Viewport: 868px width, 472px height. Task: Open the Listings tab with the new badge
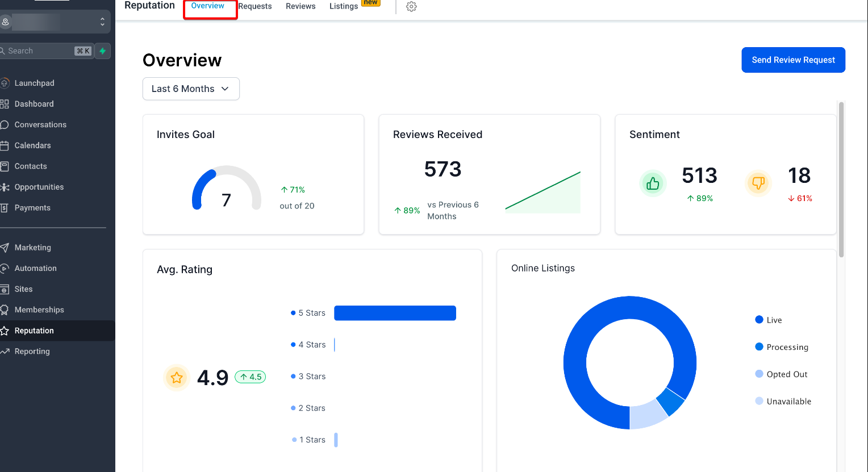pos(343,6)
